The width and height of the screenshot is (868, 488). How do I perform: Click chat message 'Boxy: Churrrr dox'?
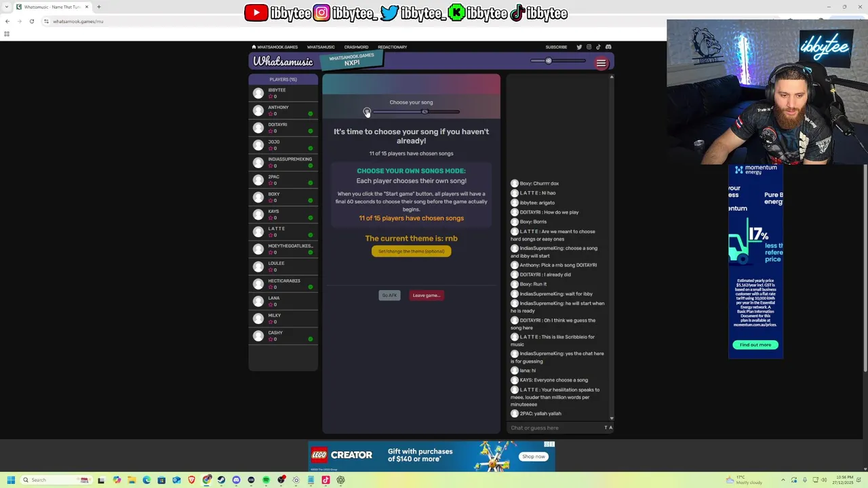click(539, 184)
